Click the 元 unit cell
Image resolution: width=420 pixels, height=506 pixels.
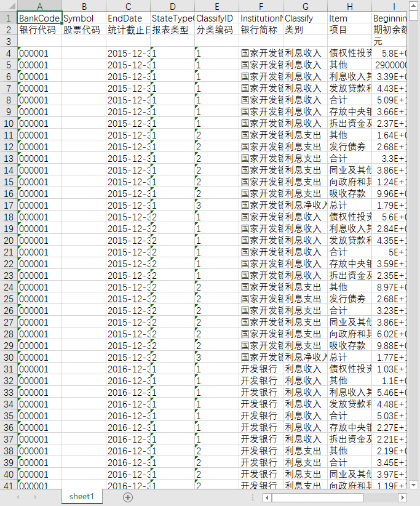[389, 42]
